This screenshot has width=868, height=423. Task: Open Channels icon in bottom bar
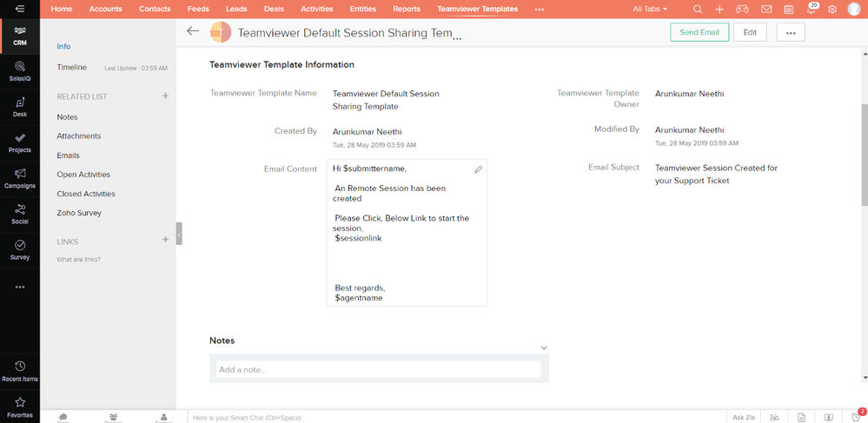[113, 418]
